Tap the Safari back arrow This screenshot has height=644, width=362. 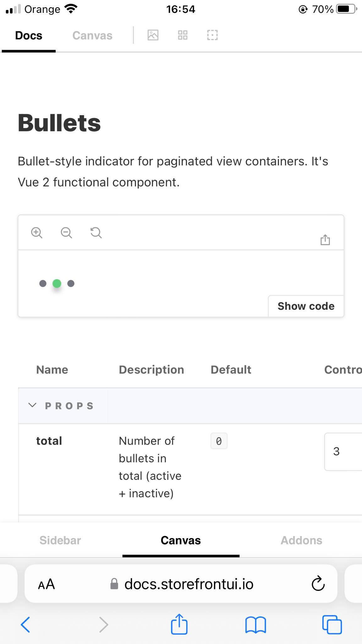coord(25,624)
